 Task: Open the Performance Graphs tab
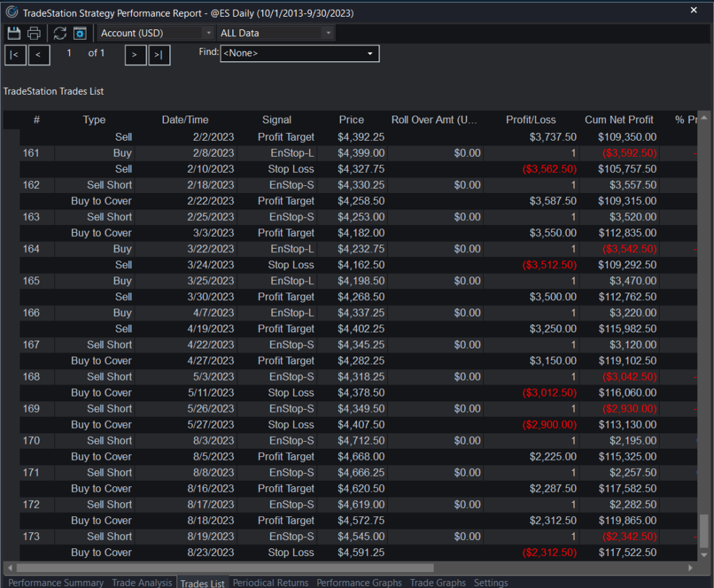point(359,582)
